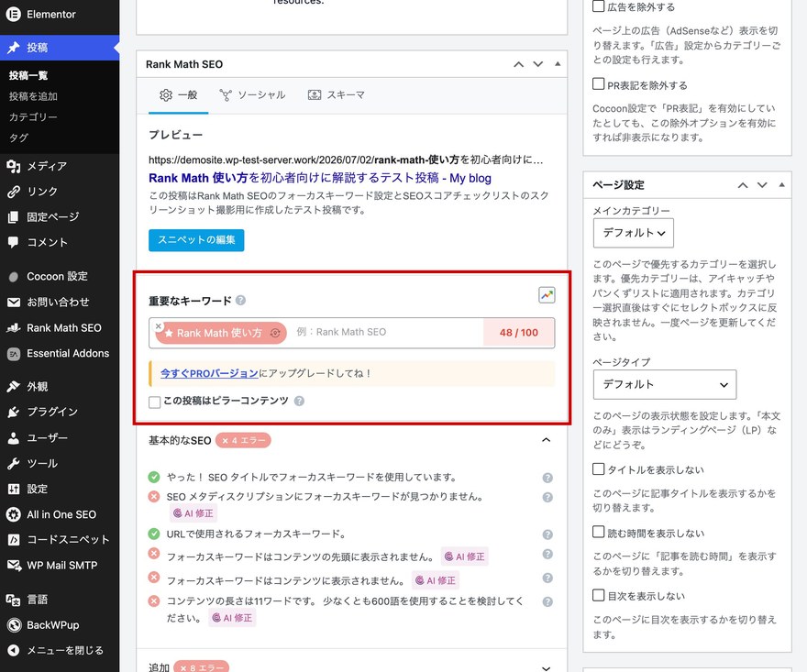The image size is (807, 672).
Task: Click the プラグイン plug icon
Action: tap(14, 413)
